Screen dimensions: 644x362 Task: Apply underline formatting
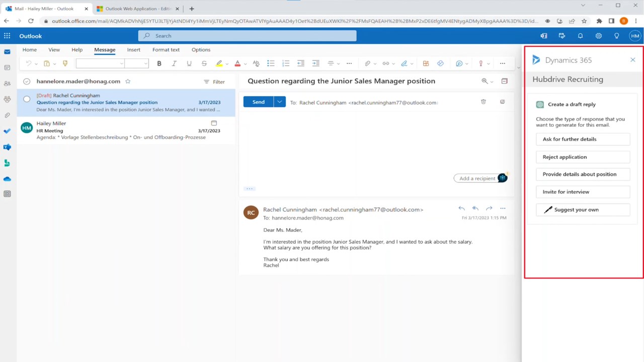click(x=189, y=63)
